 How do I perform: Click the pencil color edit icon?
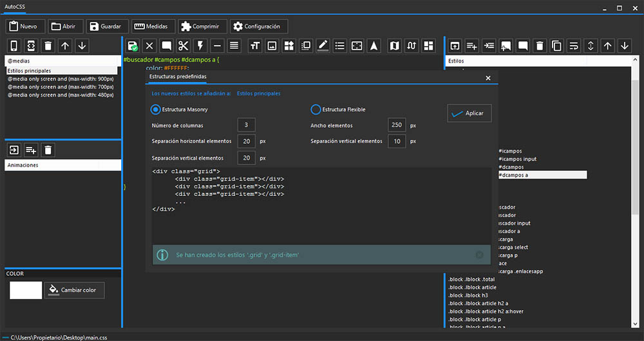(323, 46)
